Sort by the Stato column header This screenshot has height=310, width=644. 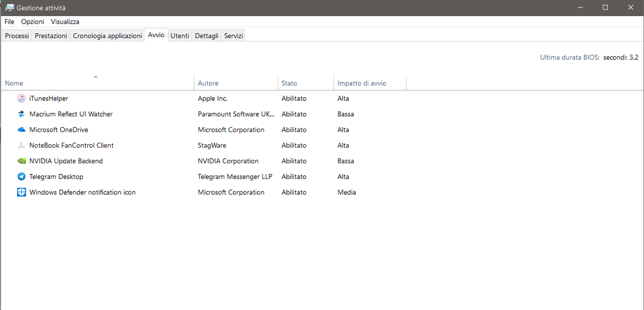[x=306, y=82]
